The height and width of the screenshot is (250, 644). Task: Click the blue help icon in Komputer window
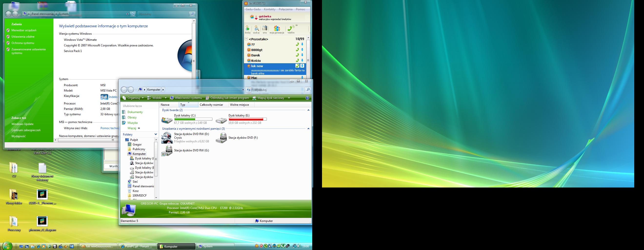307,98
